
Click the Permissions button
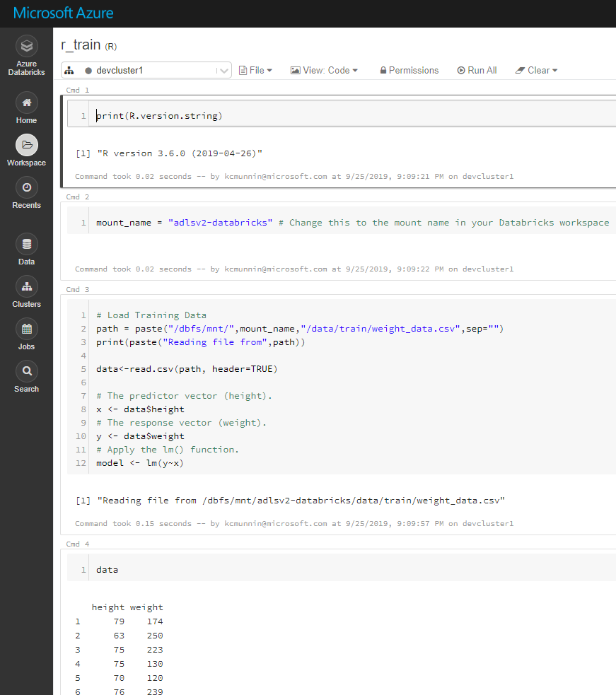click(x=409, y=71)
